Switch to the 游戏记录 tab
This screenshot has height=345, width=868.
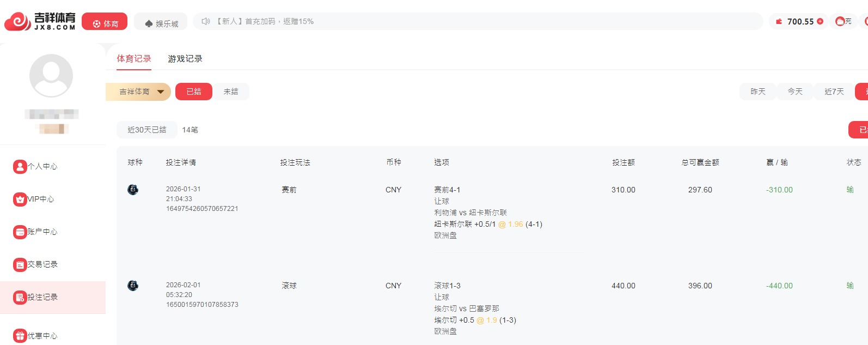click(185, 58)
